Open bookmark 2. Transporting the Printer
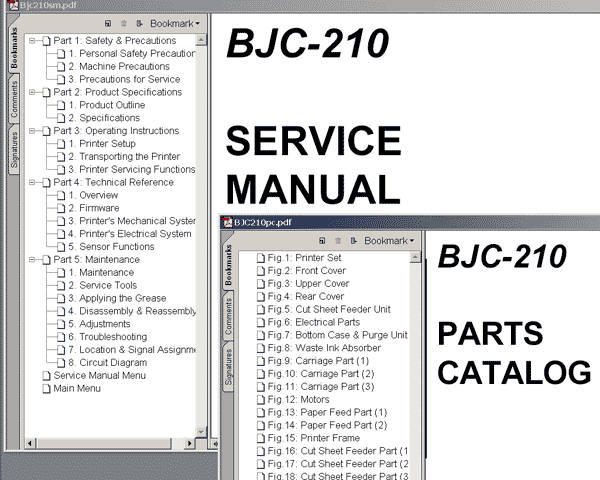 pyautogui.click(x=124, y=157)
